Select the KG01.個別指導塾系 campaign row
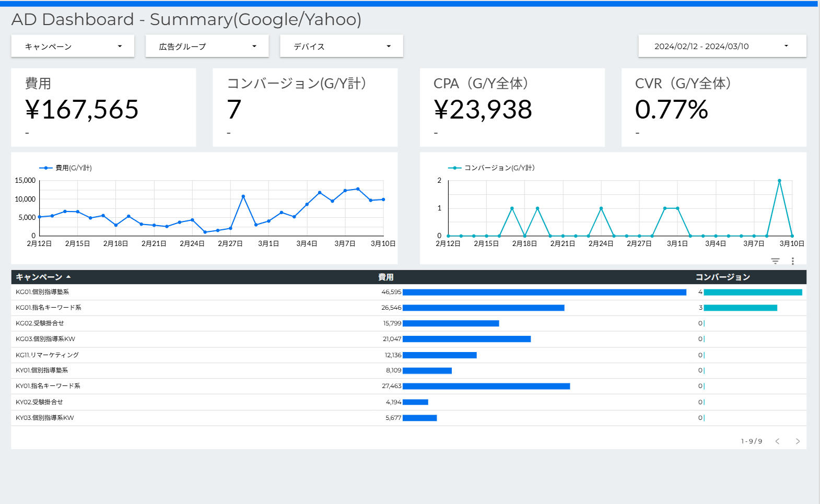 click(42, 292)
